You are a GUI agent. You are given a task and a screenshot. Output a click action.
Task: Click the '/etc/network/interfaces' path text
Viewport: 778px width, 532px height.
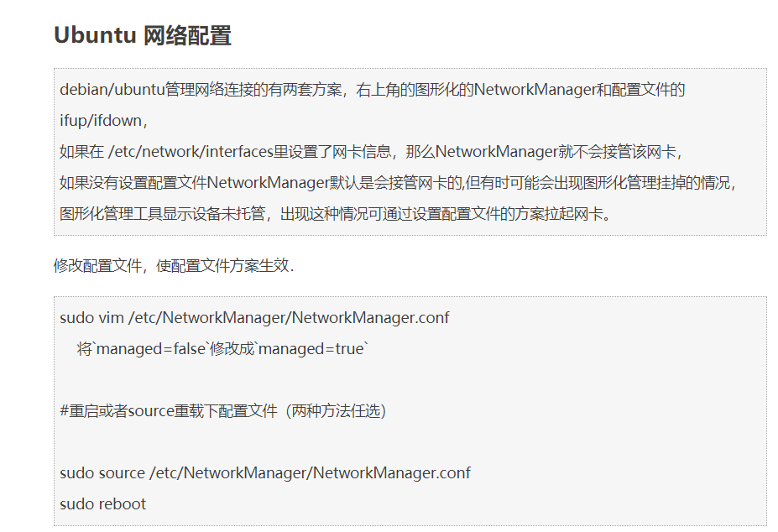click(191, 151)
